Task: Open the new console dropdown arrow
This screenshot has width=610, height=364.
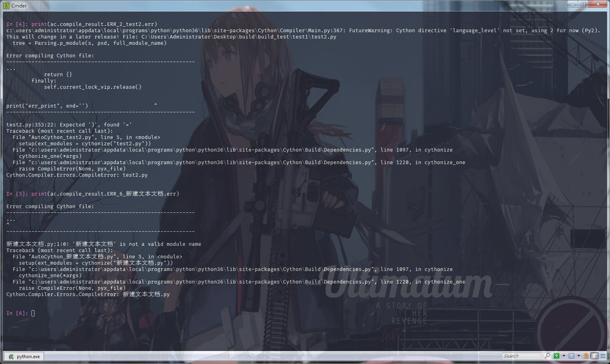Action: tap(564, 356)
